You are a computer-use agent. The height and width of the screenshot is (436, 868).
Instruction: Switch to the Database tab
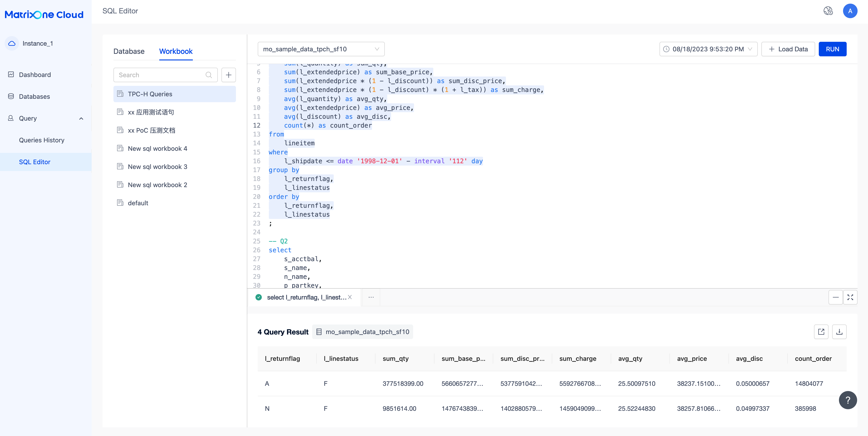pyautogui.click(x=129, y=51)
